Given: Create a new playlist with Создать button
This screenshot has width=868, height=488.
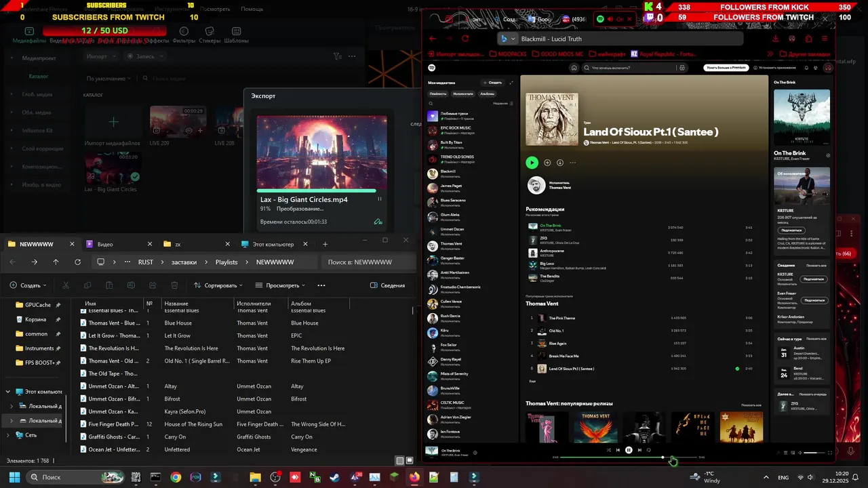Looking at the screenshot, I should pyautogui.click(x=493, y=83).
